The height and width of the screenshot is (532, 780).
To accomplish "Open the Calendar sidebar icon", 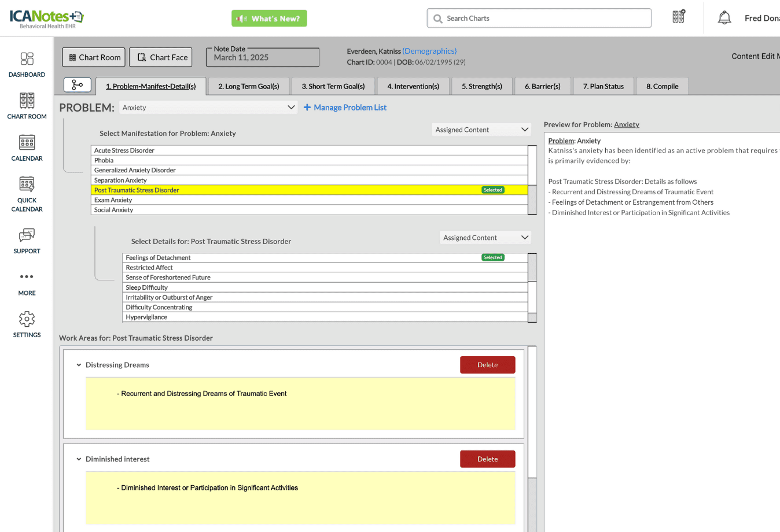I will [27, 148].
